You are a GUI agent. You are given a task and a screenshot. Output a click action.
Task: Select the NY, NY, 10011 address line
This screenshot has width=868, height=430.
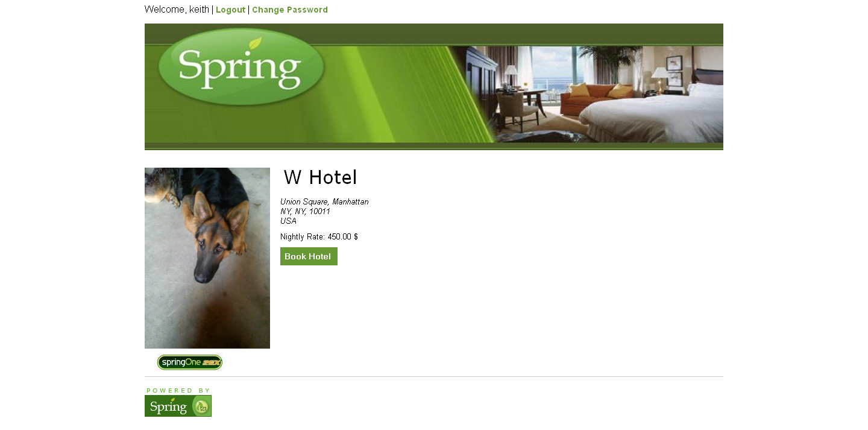click(x=305, y=212)
